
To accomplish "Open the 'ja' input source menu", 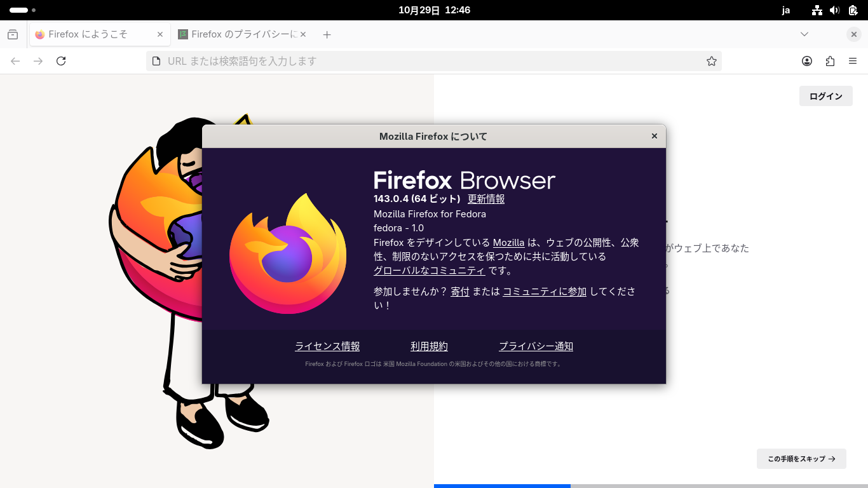I will pos(786,10).
